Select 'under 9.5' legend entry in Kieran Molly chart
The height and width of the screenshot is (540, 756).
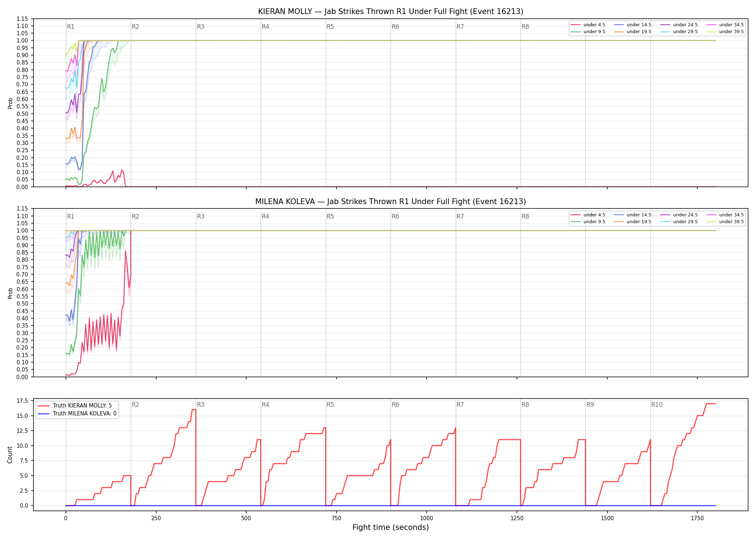click(588, 32)
